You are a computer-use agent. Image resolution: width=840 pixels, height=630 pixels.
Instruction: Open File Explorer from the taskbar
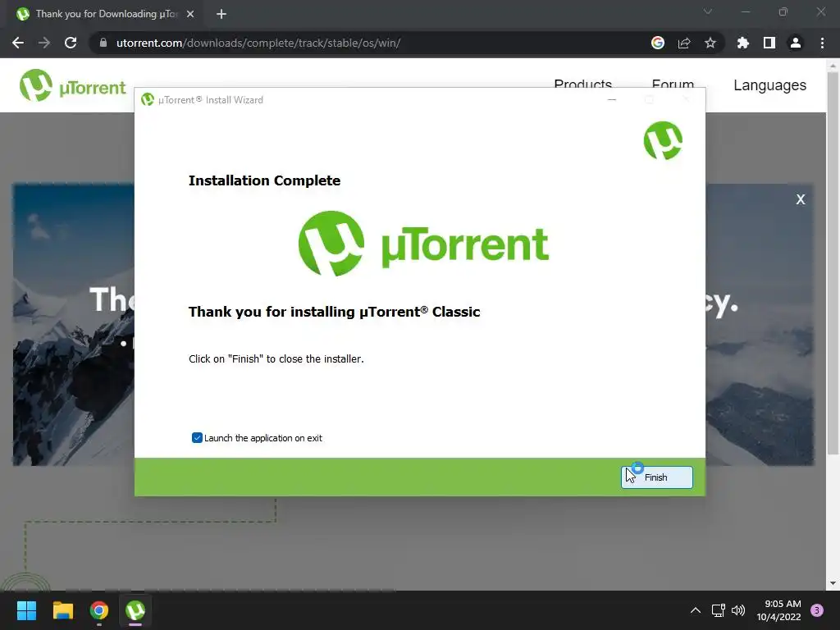click(62, 610)
